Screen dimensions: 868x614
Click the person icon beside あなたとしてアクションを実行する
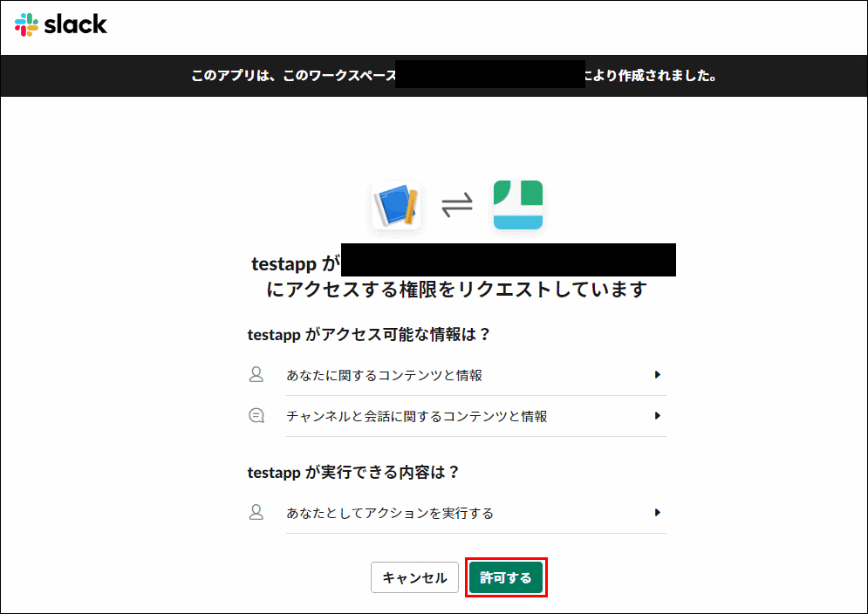pos(256,512)
